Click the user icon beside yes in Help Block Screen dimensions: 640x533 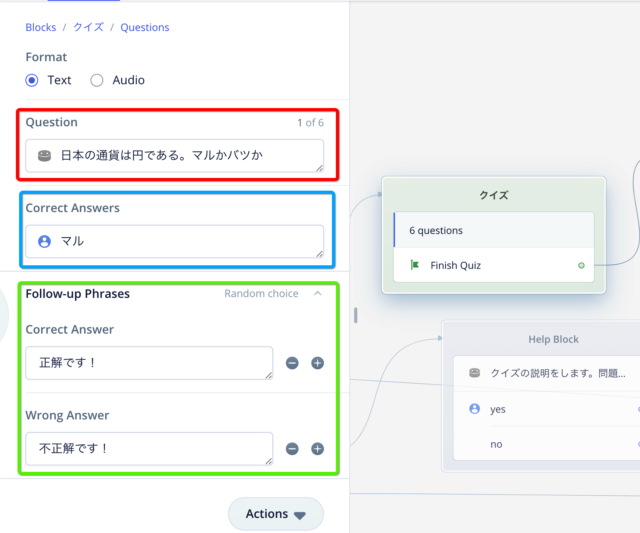pyautogui.click(x=474, y=409)
